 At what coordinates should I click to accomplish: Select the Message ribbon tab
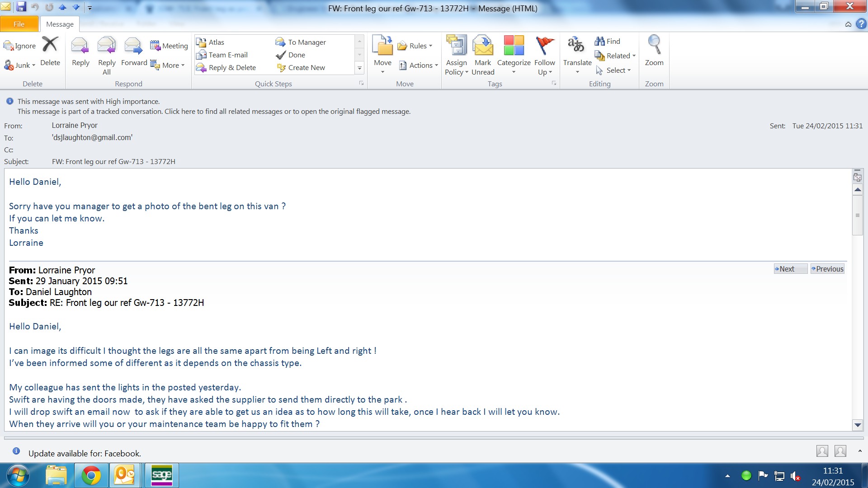click(60, 24)
